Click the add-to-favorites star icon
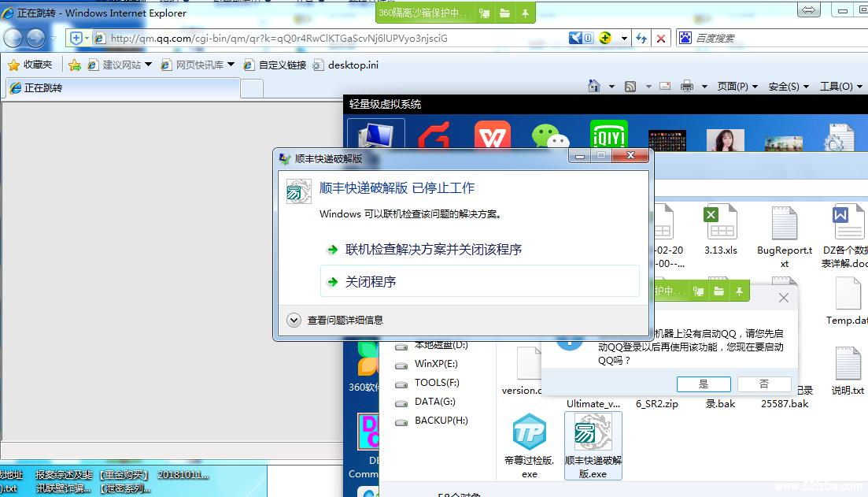This screenshot has height=497, width=868. 74,65
